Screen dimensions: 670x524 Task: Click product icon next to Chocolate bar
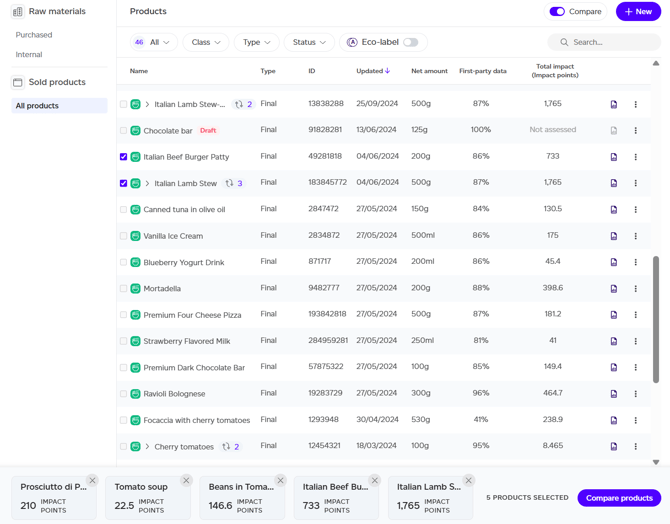point(135,131)
